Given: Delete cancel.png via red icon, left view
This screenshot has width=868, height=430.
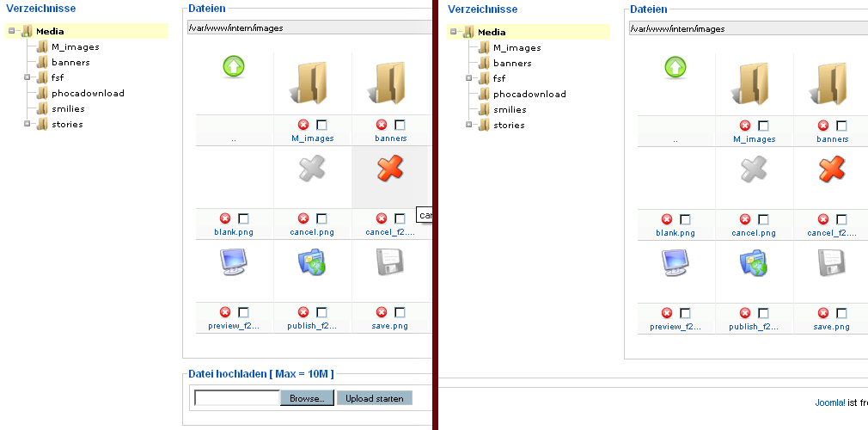Looking at the screenshot, I should (303, 218).
